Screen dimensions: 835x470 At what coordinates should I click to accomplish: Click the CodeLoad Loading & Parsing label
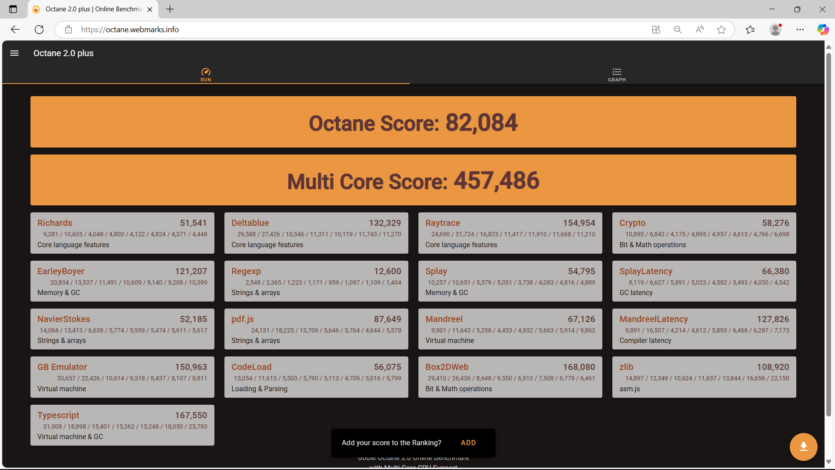259,389
